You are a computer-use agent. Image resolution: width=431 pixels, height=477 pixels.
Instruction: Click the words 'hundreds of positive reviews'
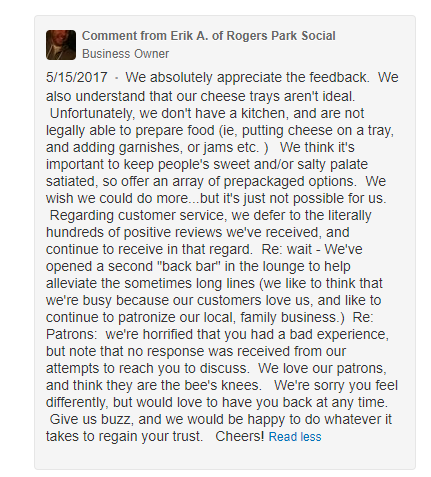134,232
